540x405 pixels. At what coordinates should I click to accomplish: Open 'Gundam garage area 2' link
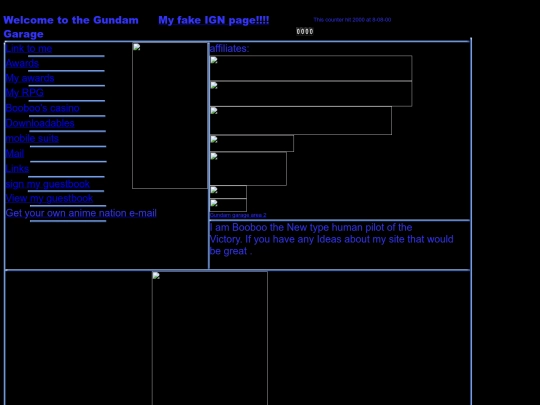click(x=238, y=215)
